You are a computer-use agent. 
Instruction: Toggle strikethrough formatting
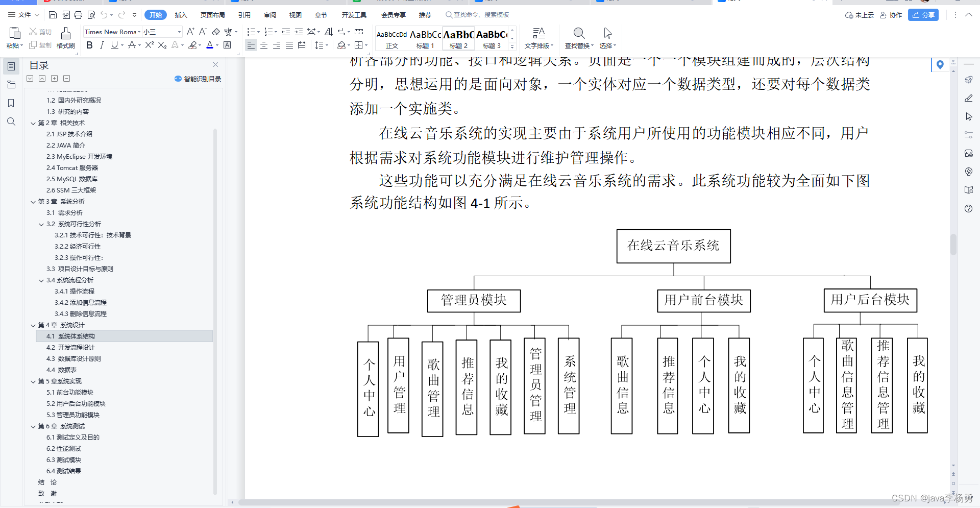132,45
